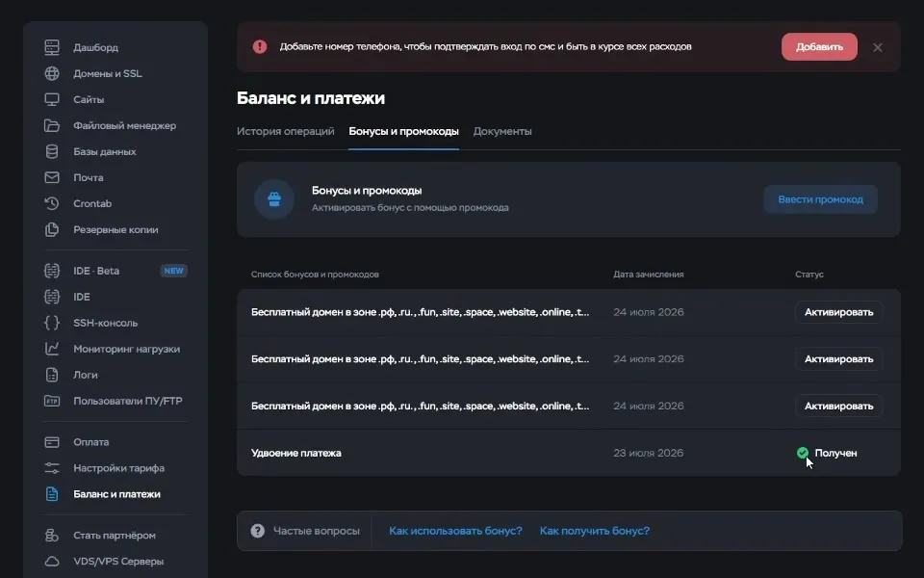Click the monitor icon beside Сайты
Image resolution: width=924 pixels, height=578 pixels.
pyautogui.click(x=52, y=99)
